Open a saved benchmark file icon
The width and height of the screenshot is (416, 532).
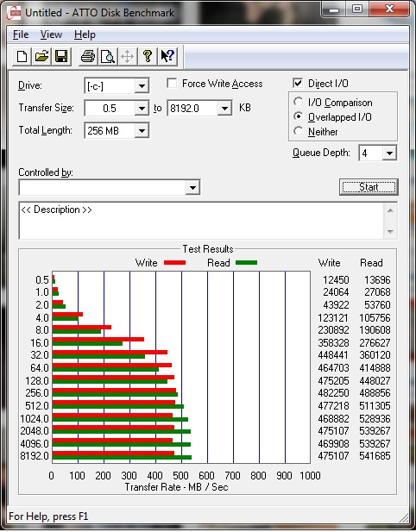[41, 56]
